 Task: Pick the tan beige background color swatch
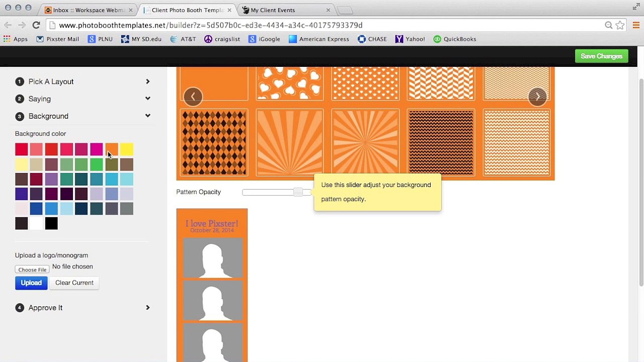point(36,164)
